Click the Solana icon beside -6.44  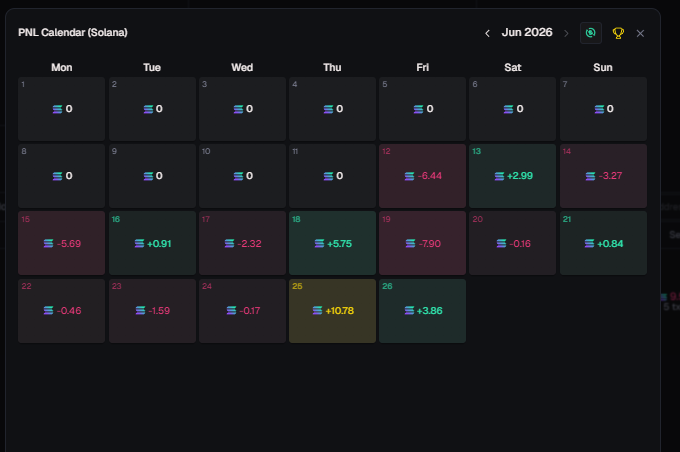coord(409,176)
